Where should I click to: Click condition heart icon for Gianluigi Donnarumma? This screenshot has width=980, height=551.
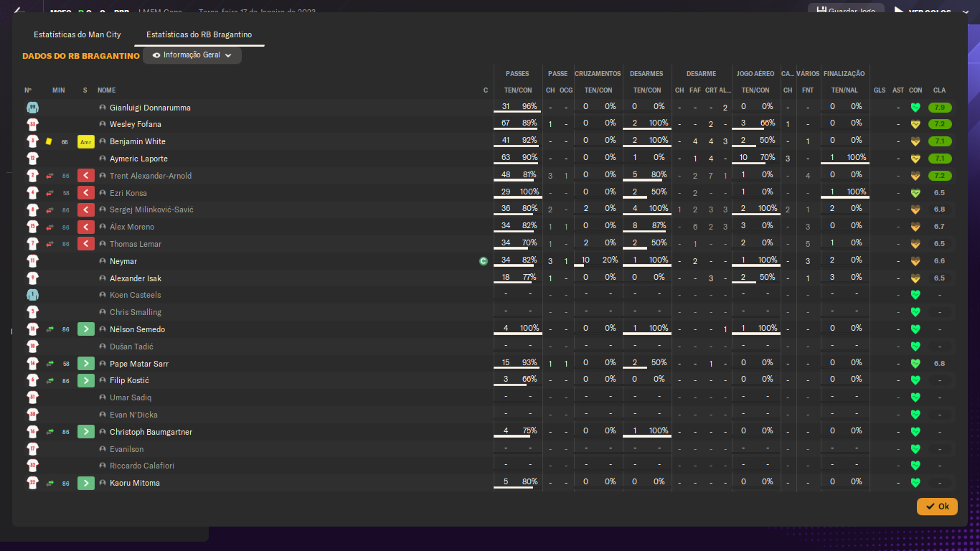click(x=915, y=108)
